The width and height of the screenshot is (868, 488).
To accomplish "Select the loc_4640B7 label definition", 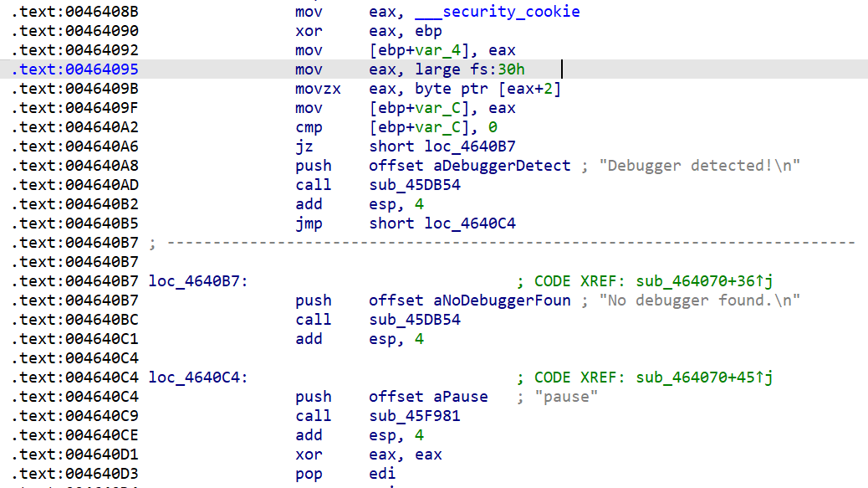I will coord(198,281).
